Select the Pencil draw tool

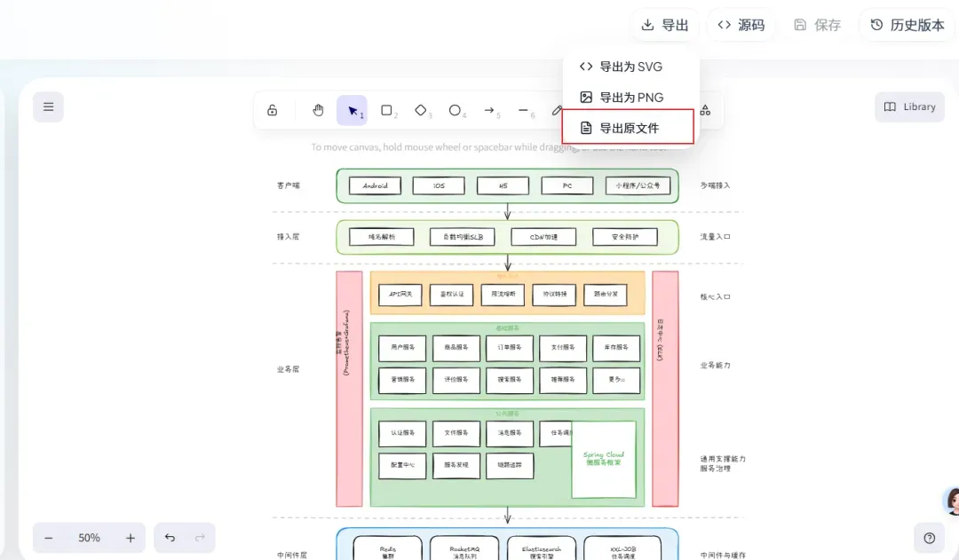coord(556,111)
